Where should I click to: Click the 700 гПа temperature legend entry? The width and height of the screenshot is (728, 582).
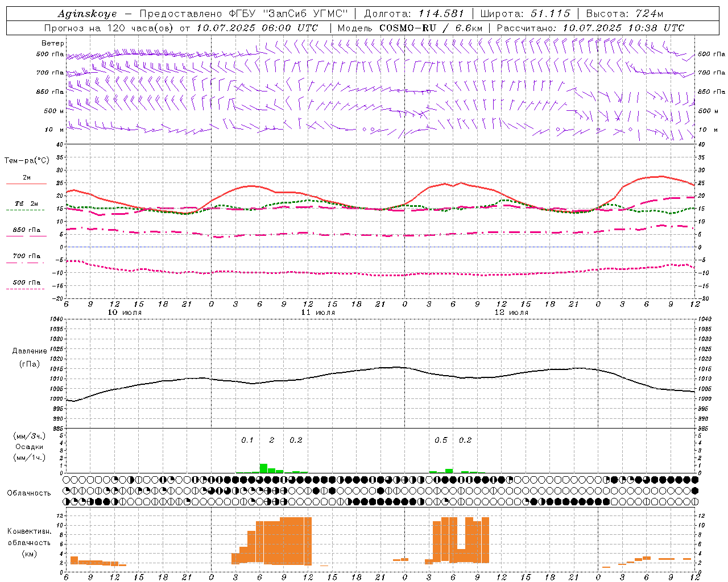(26, 256)
